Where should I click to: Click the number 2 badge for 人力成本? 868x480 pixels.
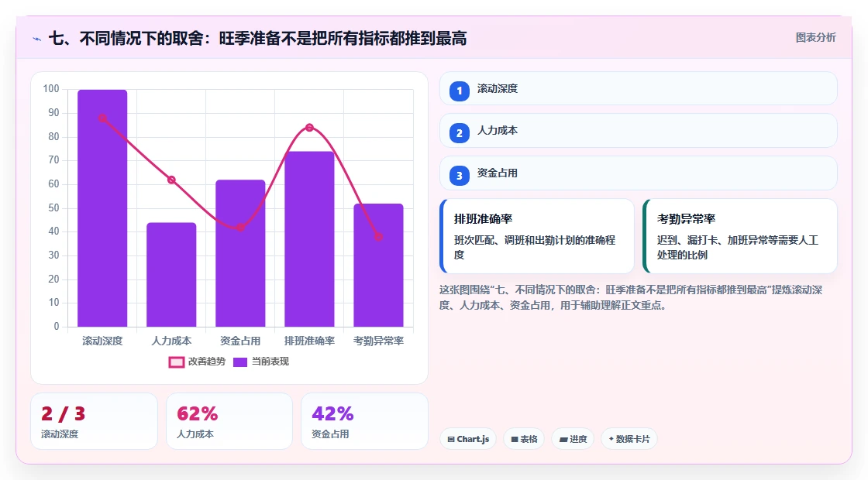coord(460,133)
